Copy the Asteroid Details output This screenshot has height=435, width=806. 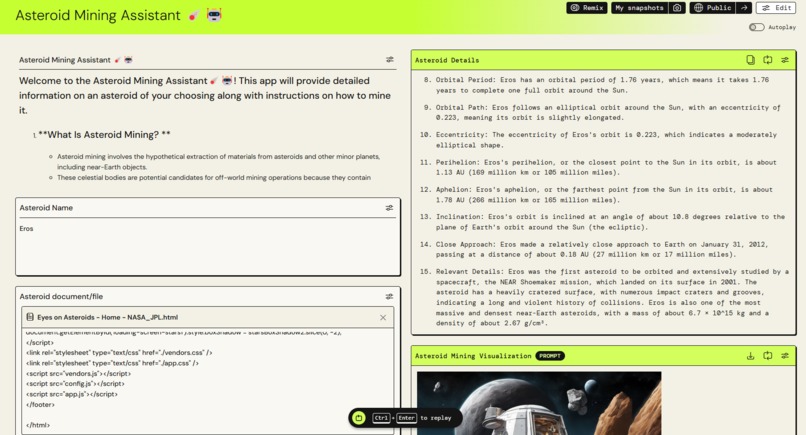(750, 60)
